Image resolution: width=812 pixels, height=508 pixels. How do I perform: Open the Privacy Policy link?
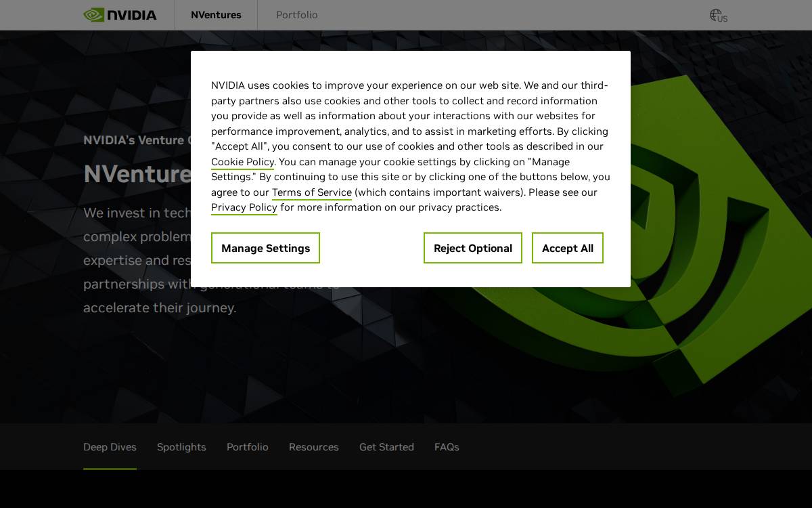244,207
